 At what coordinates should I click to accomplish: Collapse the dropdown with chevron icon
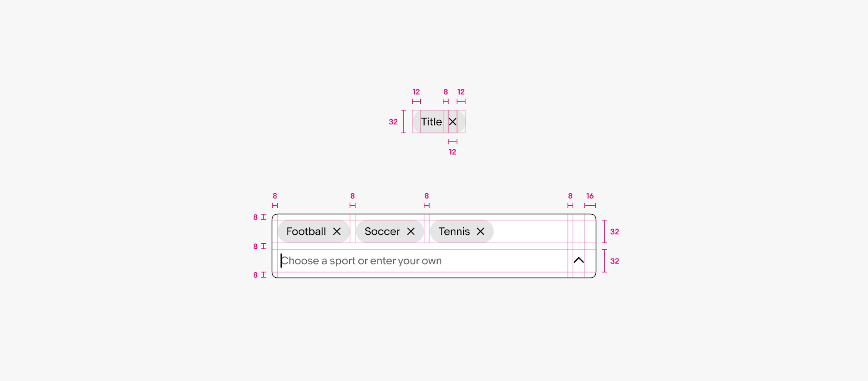point(578,260)
